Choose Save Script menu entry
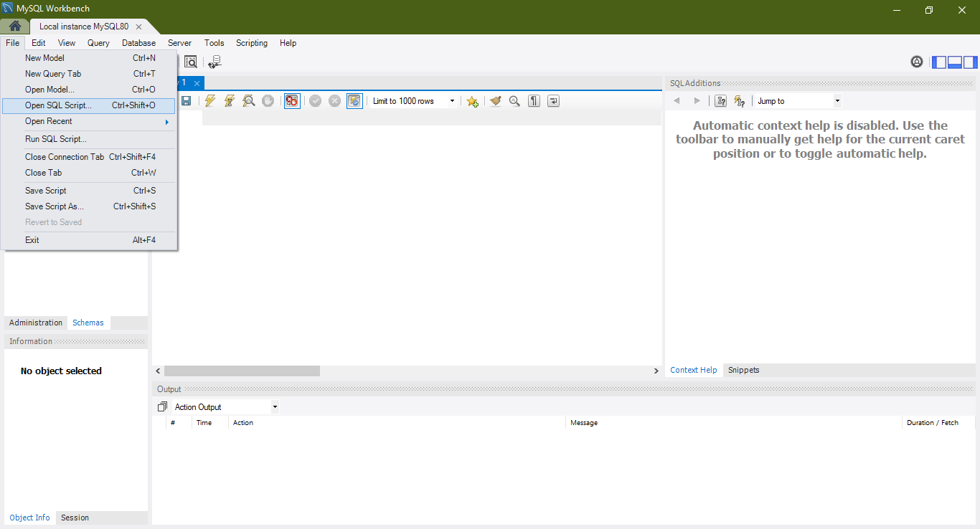This screenshot has width=980, height=529. pyautogui.click(x=89, y=191)
